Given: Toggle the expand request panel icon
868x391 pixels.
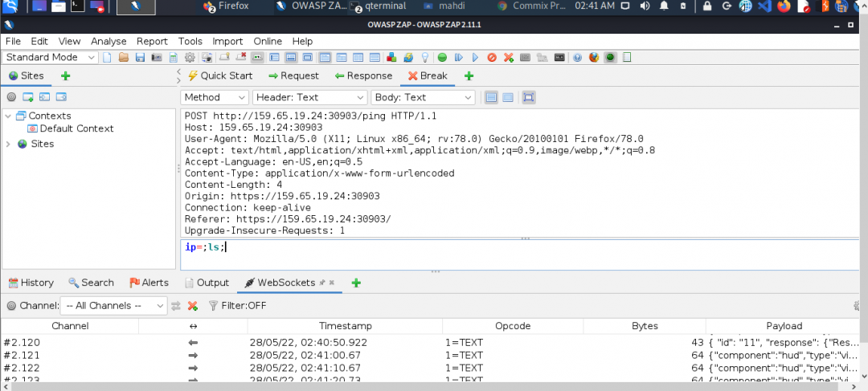Looking at the screenshot, I should point(529,97).
